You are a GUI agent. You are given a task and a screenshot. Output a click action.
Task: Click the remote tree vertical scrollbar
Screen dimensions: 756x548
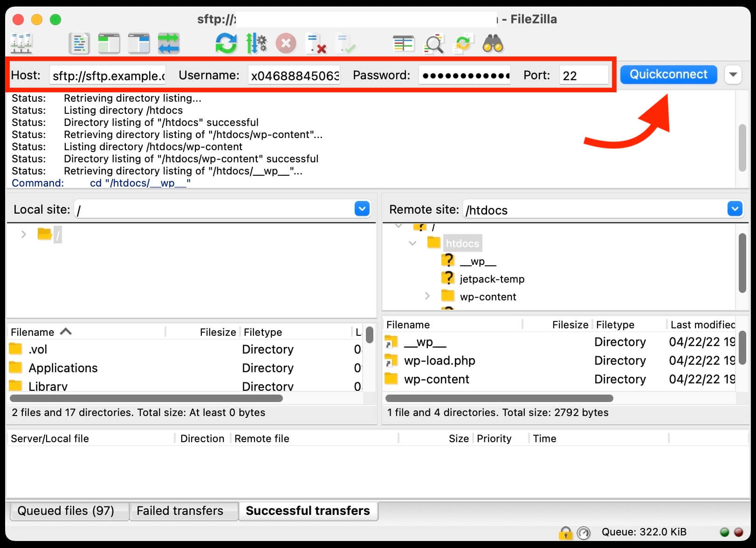[x=742, y=263]
